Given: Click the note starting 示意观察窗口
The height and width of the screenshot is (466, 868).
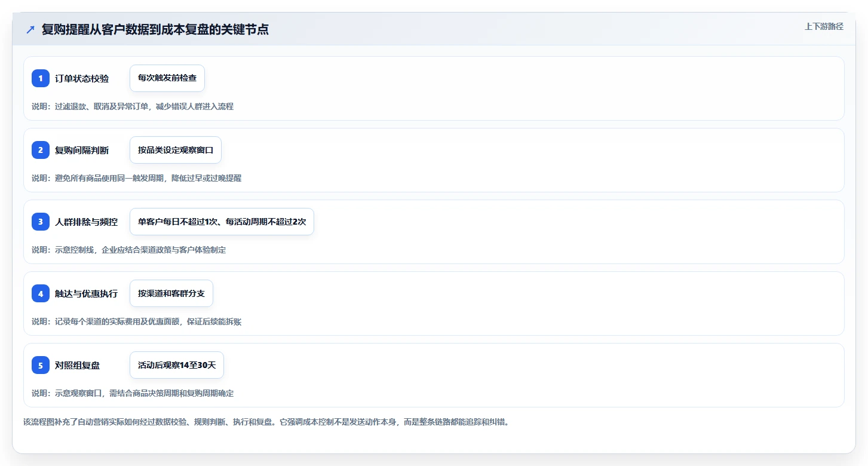Looking at the screenshot, I should [x=133, y=393].
